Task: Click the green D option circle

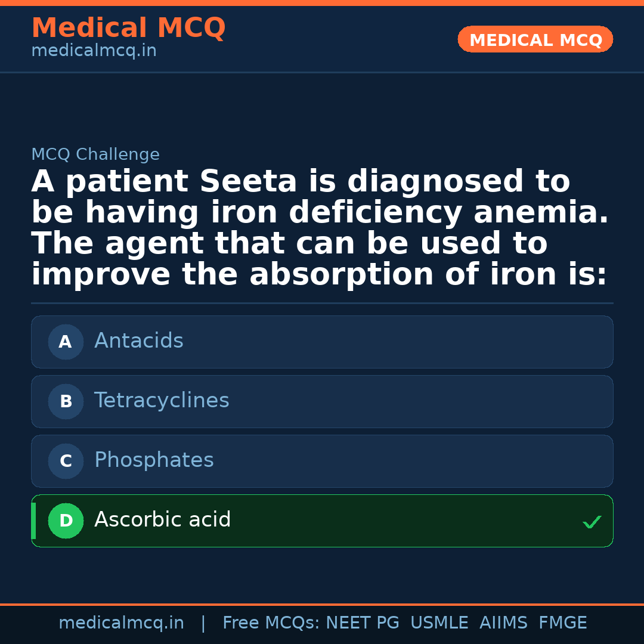Action: click(x=66, y=521)
